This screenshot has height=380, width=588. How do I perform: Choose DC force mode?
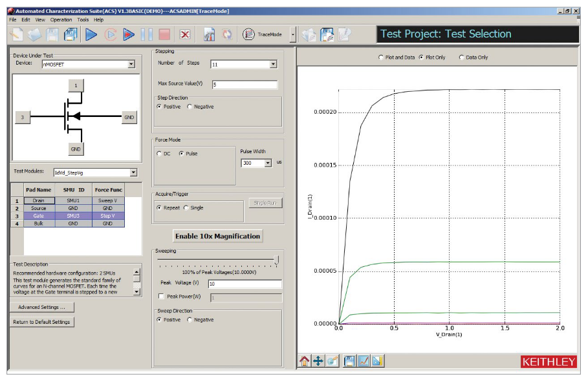(159, 154)
